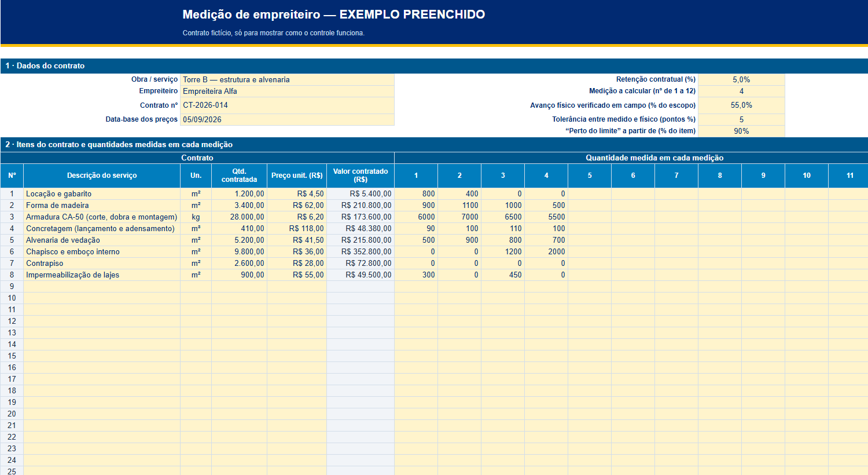This screenshot has width=868, height=475.
Task: Click the 'Locação e gabarito' description cell
Action: point(102,193)
